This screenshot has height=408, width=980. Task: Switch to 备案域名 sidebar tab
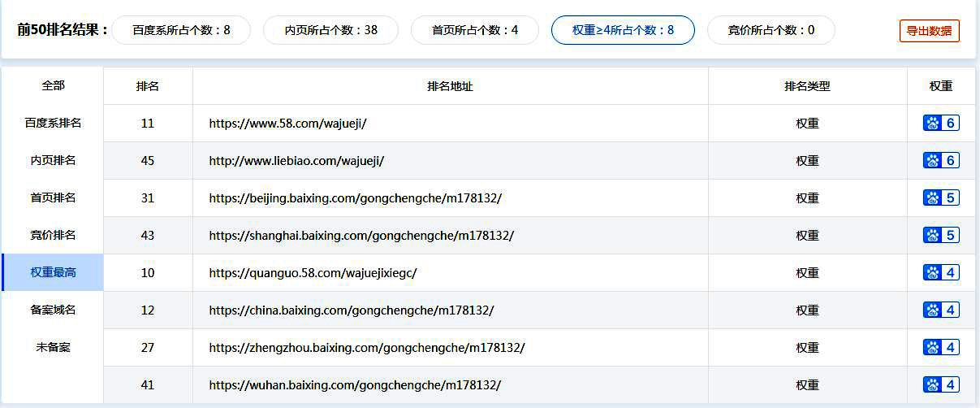point(53,310)
